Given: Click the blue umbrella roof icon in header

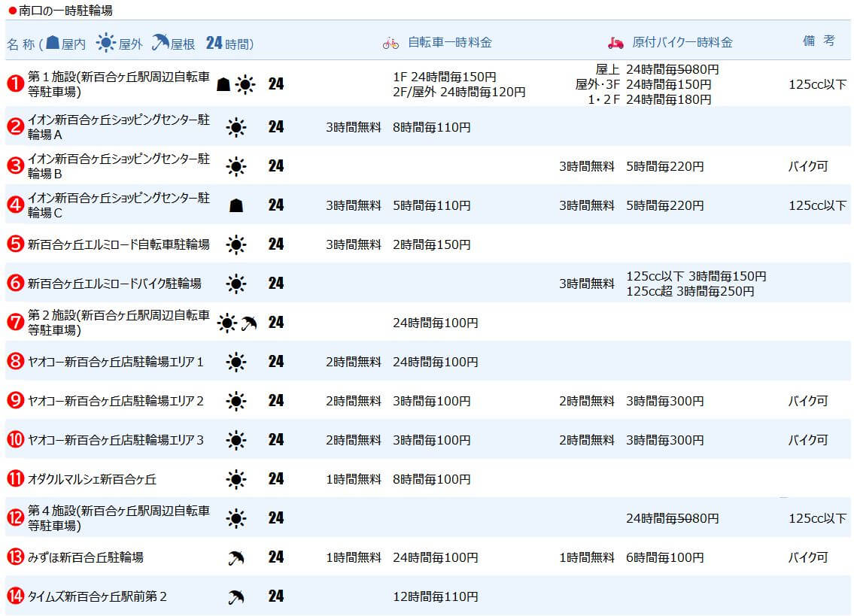Looking at the screenshot, I should (160, 42).
